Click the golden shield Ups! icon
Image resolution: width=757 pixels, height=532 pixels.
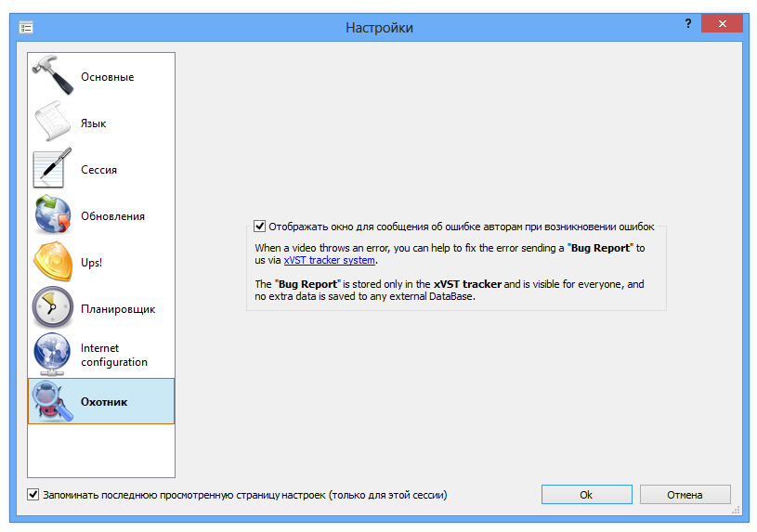click(53, 261)
